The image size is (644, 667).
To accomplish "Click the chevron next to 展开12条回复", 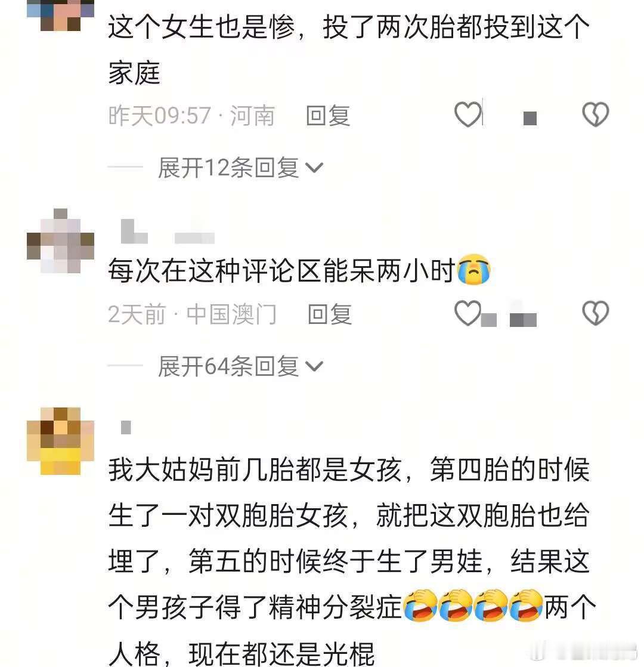I will (x=315, y=168).
